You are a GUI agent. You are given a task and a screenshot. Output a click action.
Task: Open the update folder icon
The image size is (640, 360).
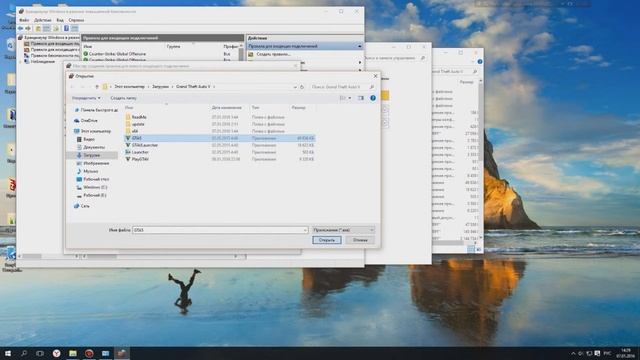[x=128, y=124]
